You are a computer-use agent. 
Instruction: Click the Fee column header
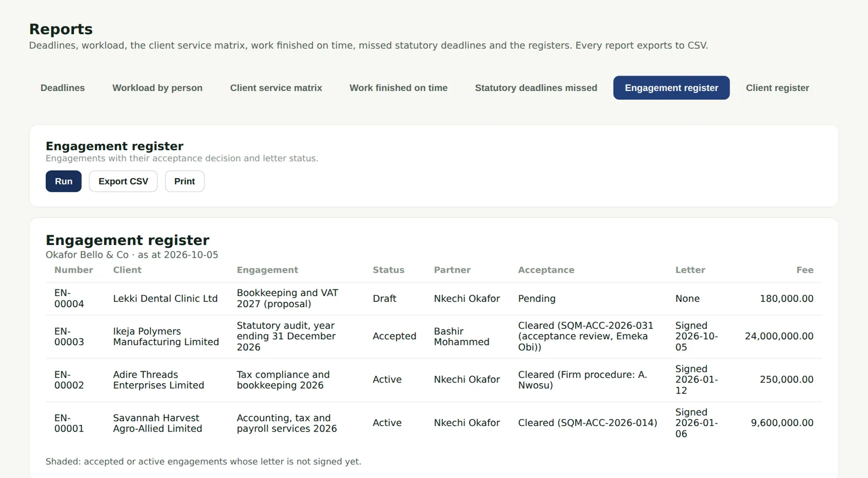click(x=805, y=270)
